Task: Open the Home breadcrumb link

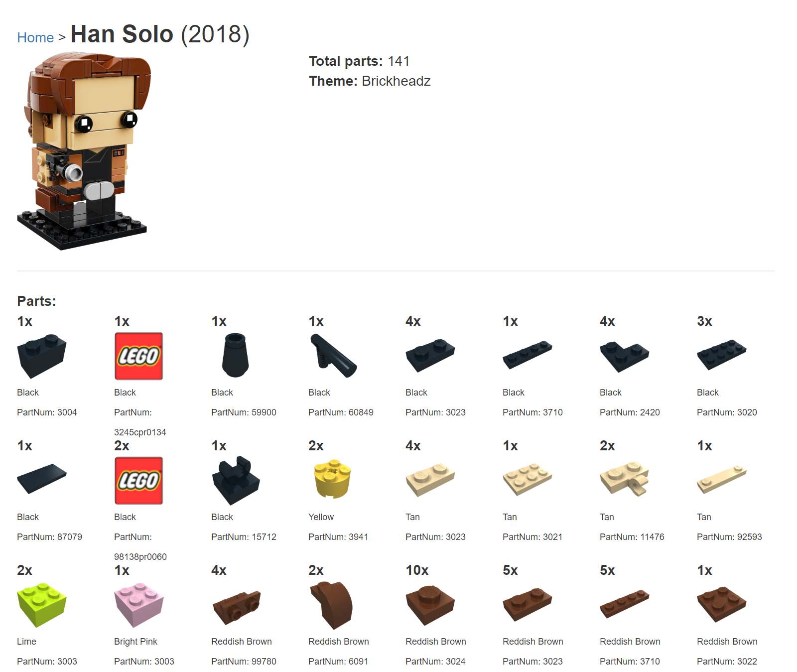Action: [35, 37]
